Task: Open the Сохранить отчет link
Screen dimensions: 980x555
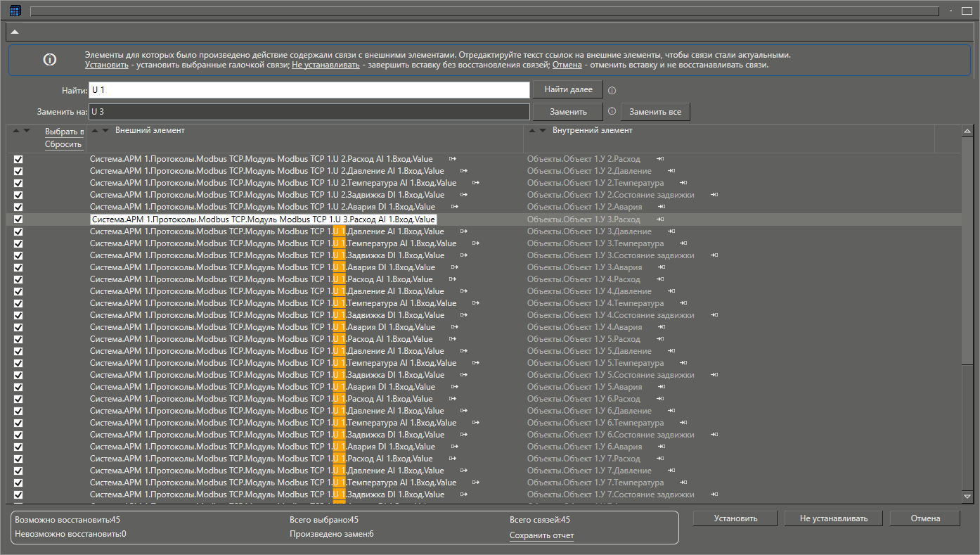Action: (541, 536)
